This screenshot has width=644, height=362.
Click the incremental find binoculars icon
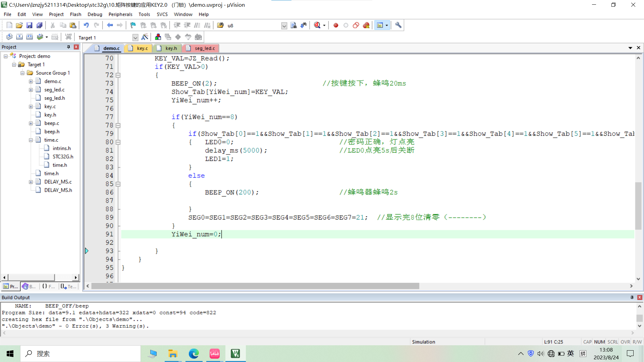(304, 25)
